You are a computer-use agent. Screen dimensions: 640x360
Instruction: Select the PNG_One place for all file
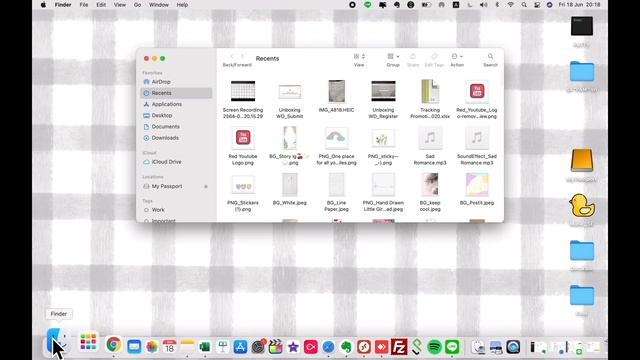pos(336,146)
